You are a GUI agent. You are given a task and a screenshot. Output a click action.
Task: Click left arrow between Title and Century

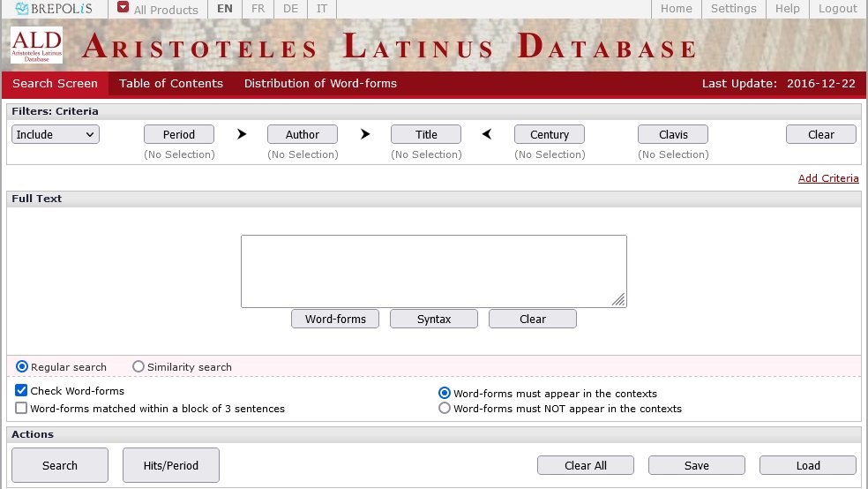click(487, 134)
